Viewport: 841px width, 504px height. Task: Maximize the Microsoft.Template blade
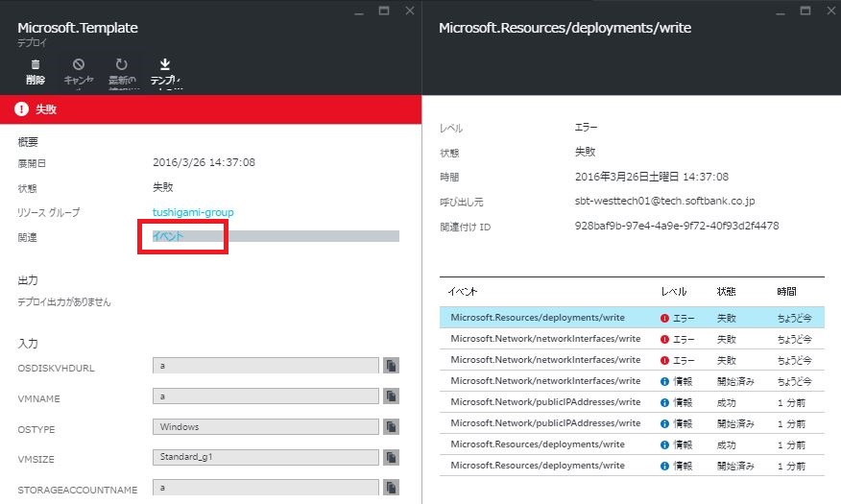tap(384, 11)
